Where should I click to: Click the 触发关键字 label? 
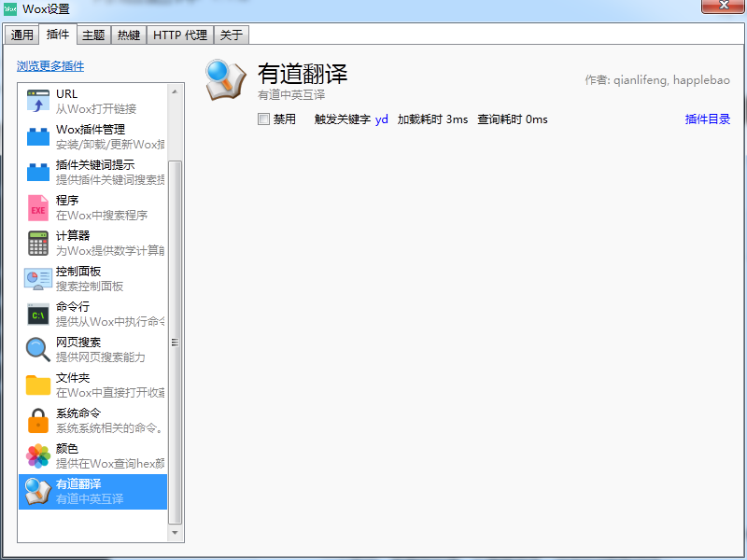pyautogui.click(x=343, y=119)
